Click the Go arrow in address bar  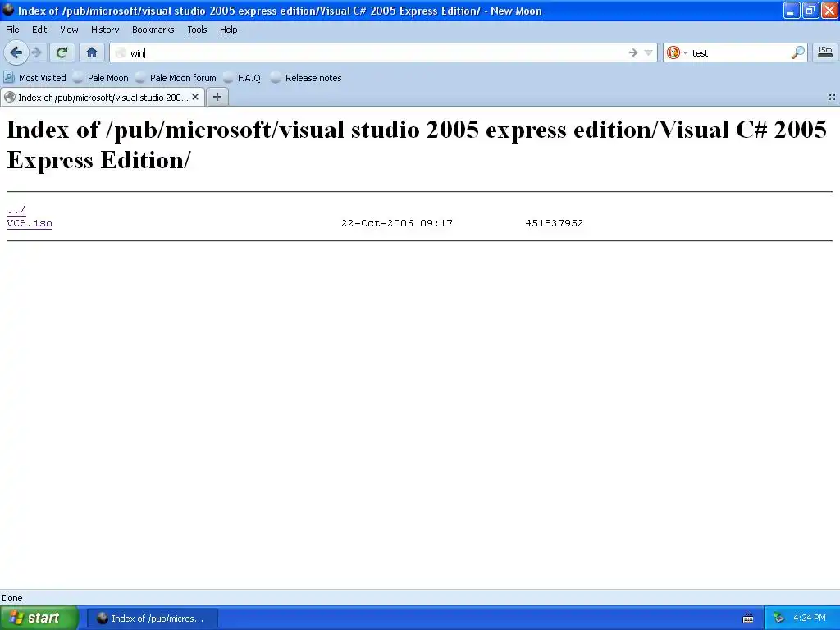click(x=632, y=52)
